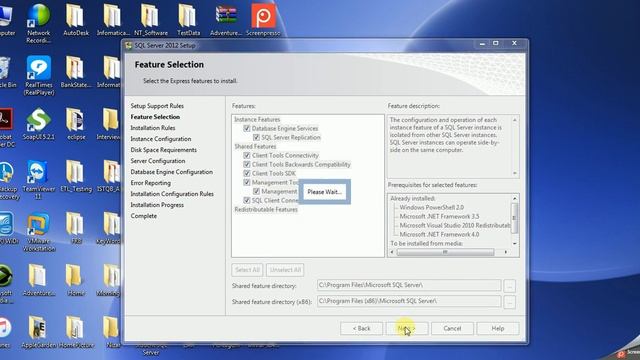Open the TestData desktop folder

[188, 20]
